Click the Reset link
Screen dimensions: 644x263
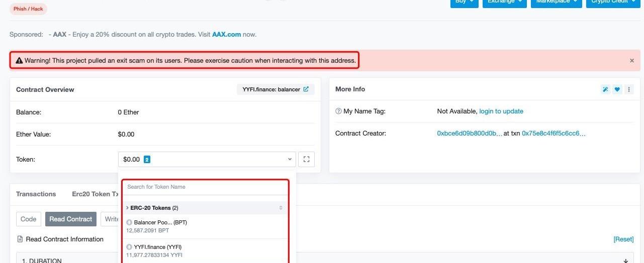623,239
